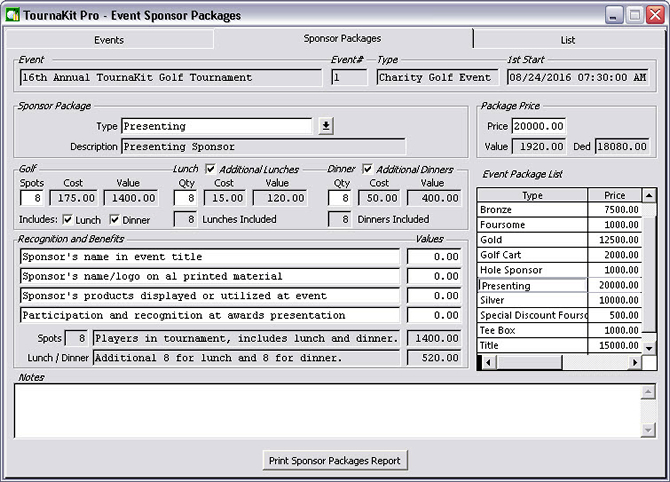Select Silver in Event Package List
670x482 pixels.
(x=532, y=300)
